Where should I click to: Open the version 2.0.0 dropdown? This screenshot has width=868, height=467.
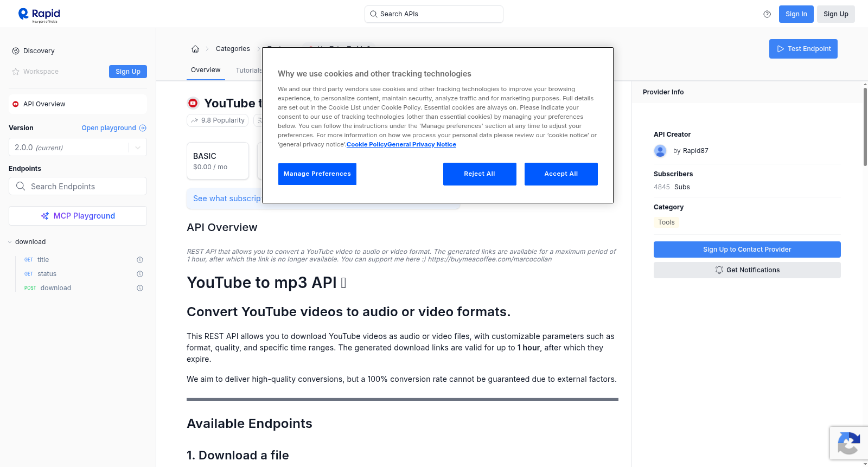[x=78, y=148]
